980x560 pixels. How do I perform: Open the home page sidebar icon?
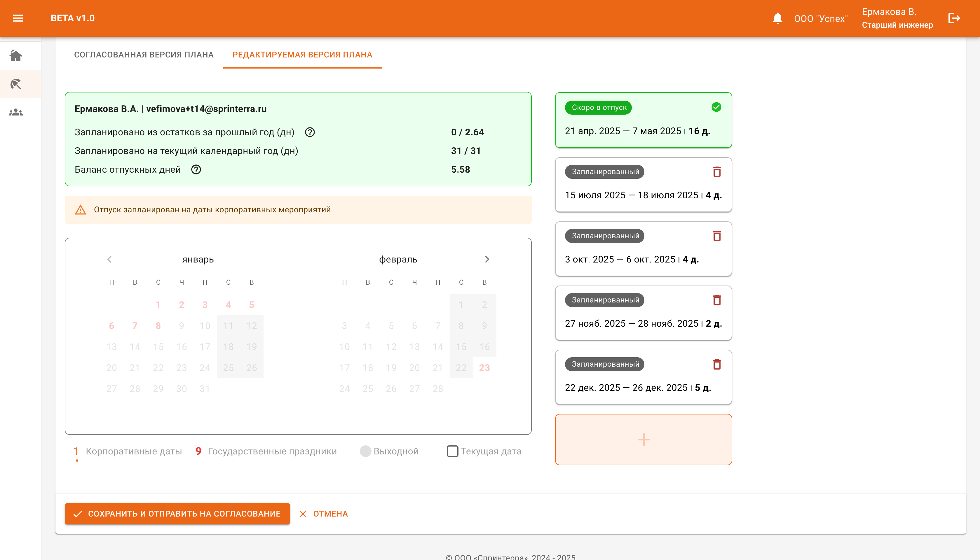coord(16,56)
